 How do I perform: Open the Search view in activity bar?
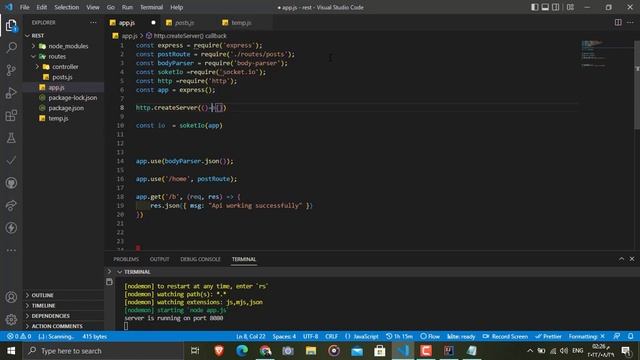[11, 47]
